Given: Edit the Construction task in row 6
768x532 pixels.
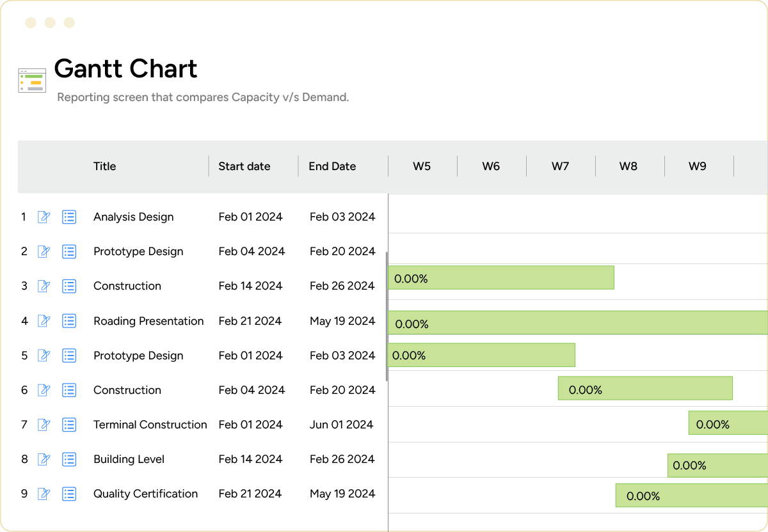Looking at the screenshot, I should 43,390.
